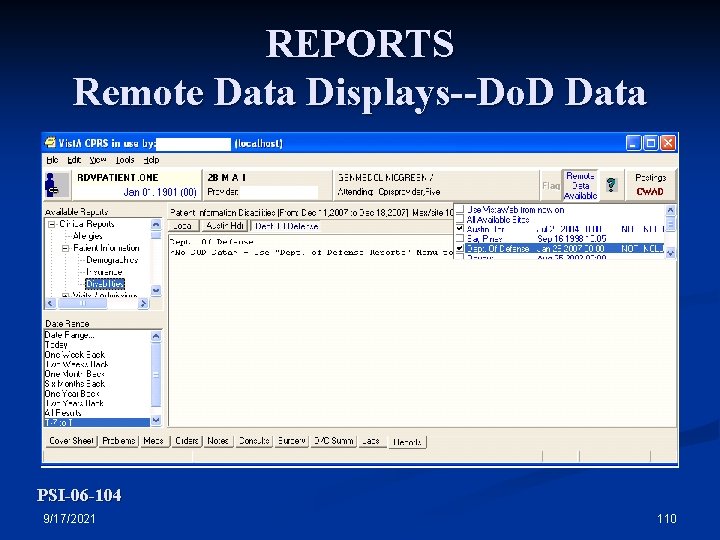Maximize the VistA CPRS window
The width and height of the screenshot is (720, 540).
(x=651, y=143)
